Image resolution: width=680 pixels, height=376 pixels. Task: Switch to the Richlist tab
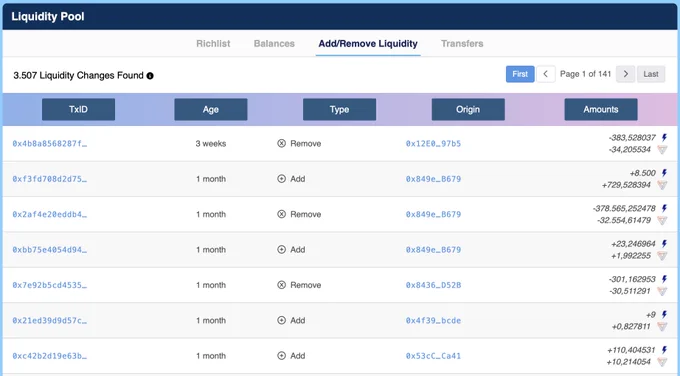pos(213,43)
